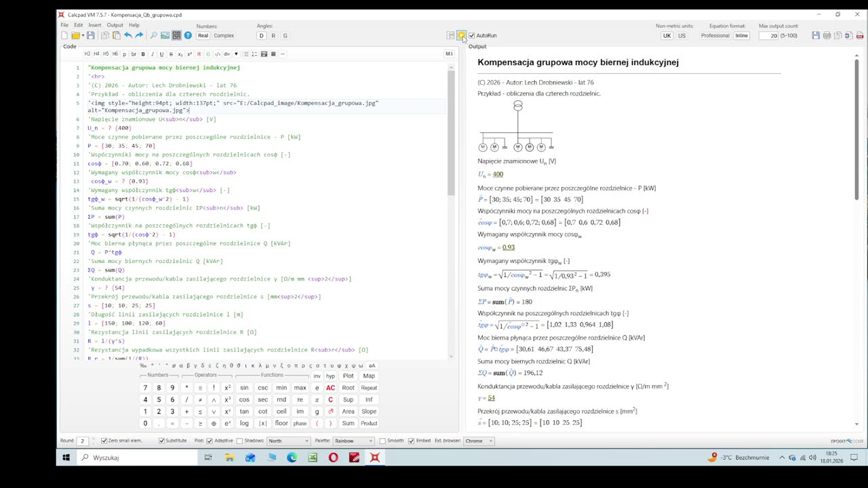Image resolution: width=868 pixels, height=488 pixels.
Task: Insert an image via the picture icon
Action: [165, 35]
